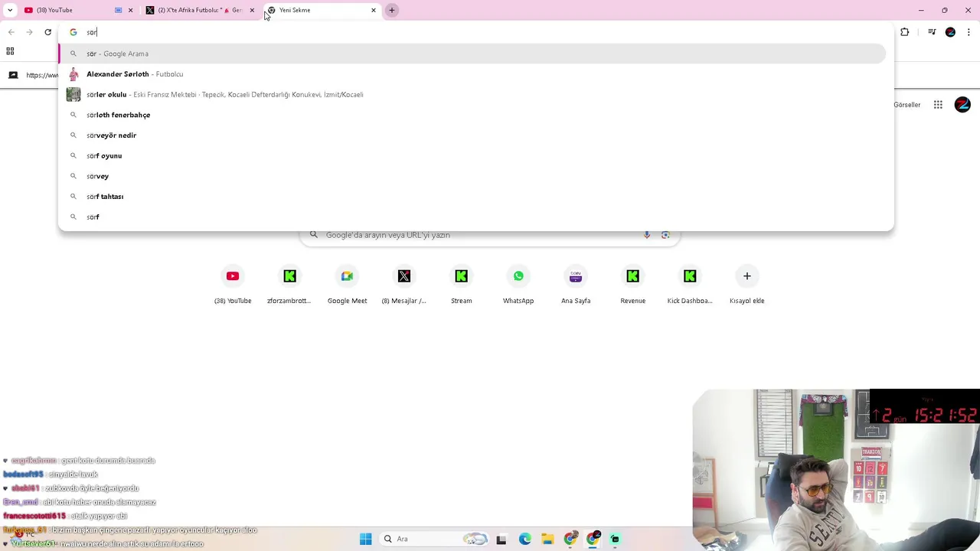This screenshot has width=980, height=551.
Task: Open Chrome profile avatar in toolbar
Action: click(950, 32)
